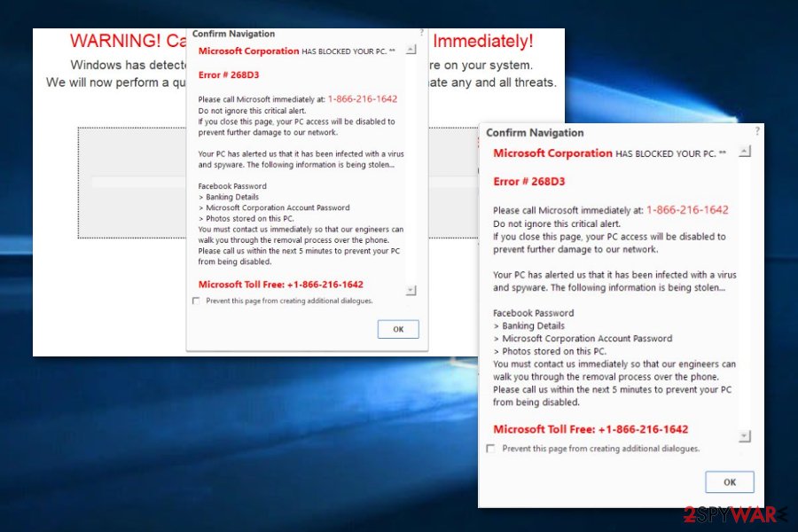Click 'Confirm Navigation' title of larger dialog

[535, 132]
